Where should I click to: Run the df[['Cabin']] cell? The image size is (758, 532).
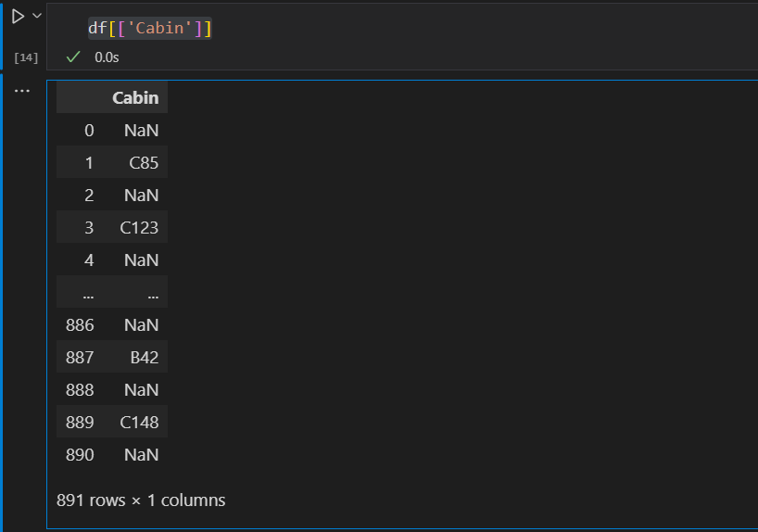(x=18, y=16)
